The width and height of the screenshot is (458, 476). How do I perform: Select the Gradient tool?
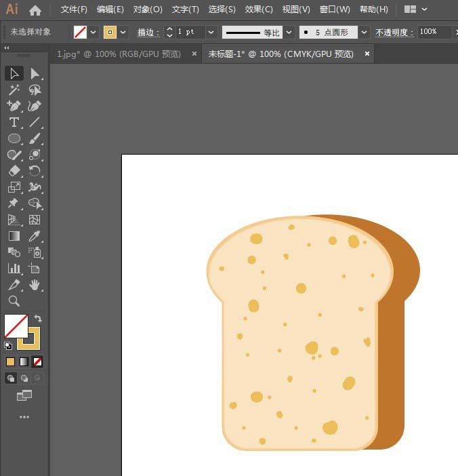pyautogui.click(x=14, y=236)
